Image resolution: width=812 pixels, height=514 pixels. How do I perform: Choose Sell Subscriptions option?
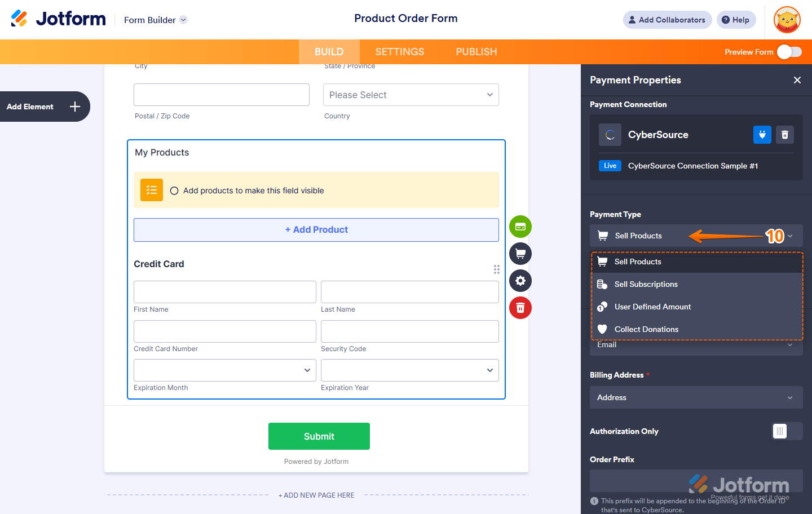point(697,284)
